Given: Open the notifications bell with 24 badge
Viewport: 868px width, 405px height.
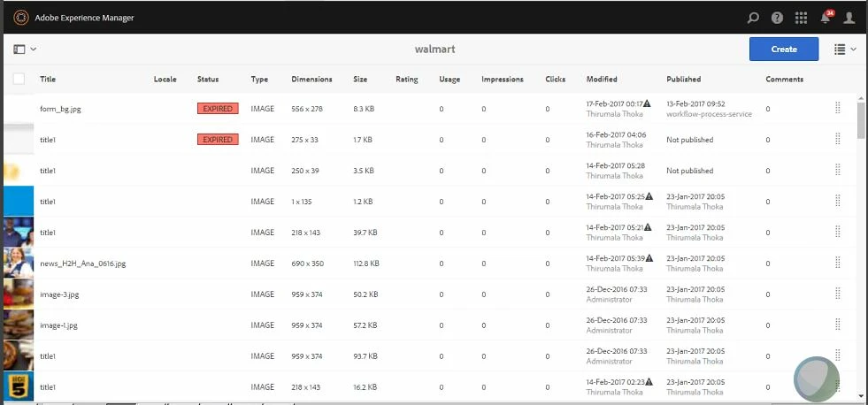Looking at the screenshot, I should 826,17.
